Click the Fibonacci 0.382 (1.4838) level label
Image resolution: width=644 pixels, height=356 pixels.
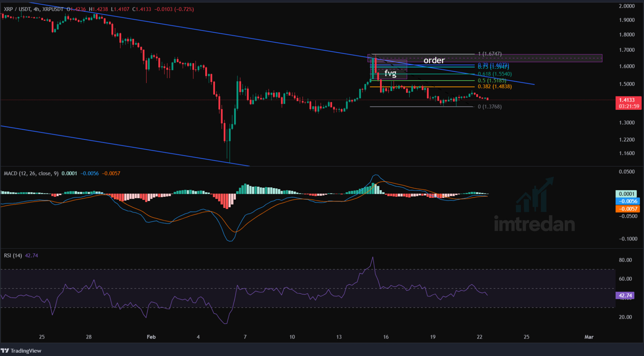tap(495, 87)
